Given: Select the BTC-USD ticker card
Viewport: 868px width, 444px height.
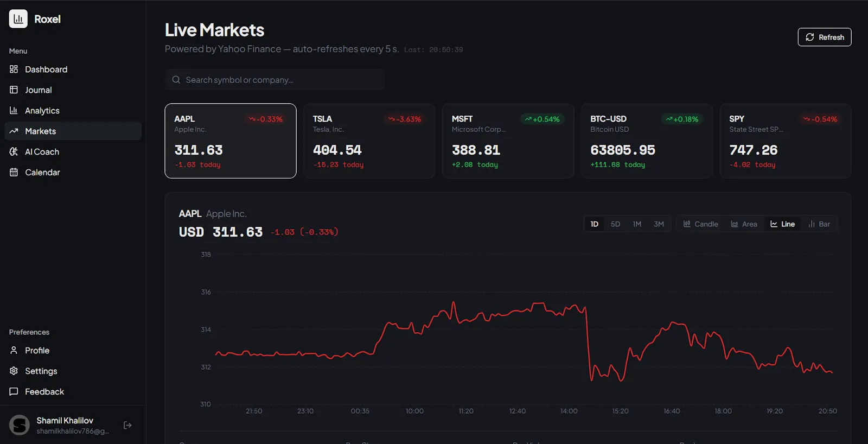Looking at the screenshot, I should pos(647,141).
